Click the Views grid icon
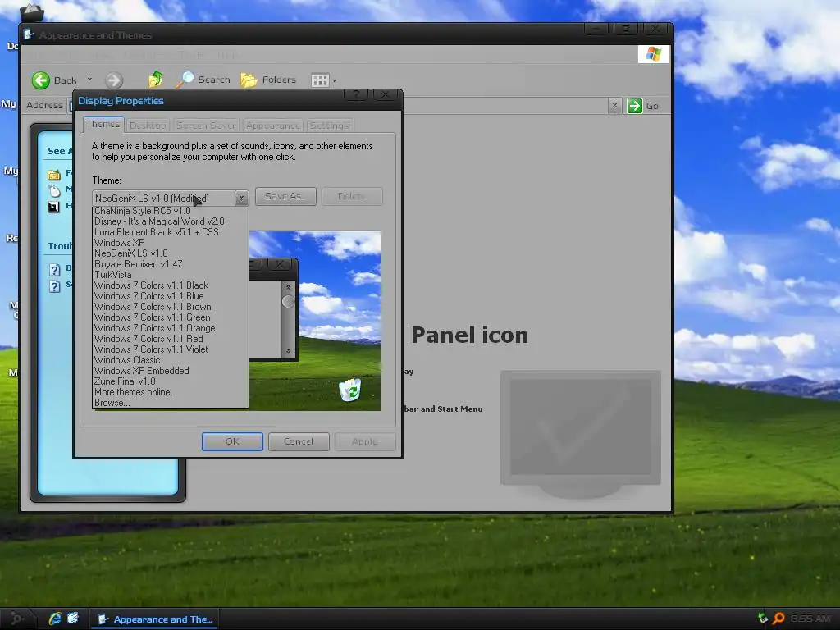Image resolution: width=840 pixels, height=630 pixels. click(320, 80)
